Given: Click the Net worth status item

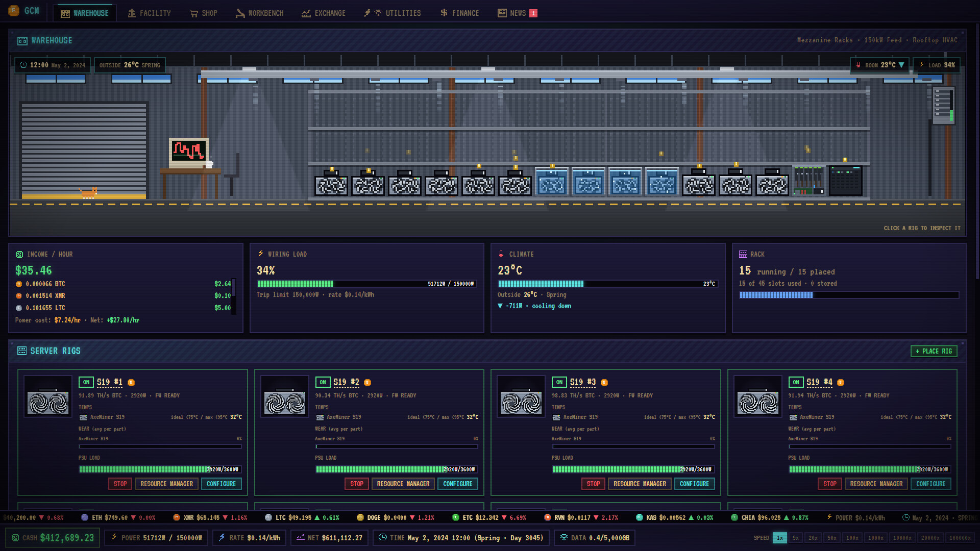Looking at the screenshot, I should pyautogui.click(x=329, y=538).
